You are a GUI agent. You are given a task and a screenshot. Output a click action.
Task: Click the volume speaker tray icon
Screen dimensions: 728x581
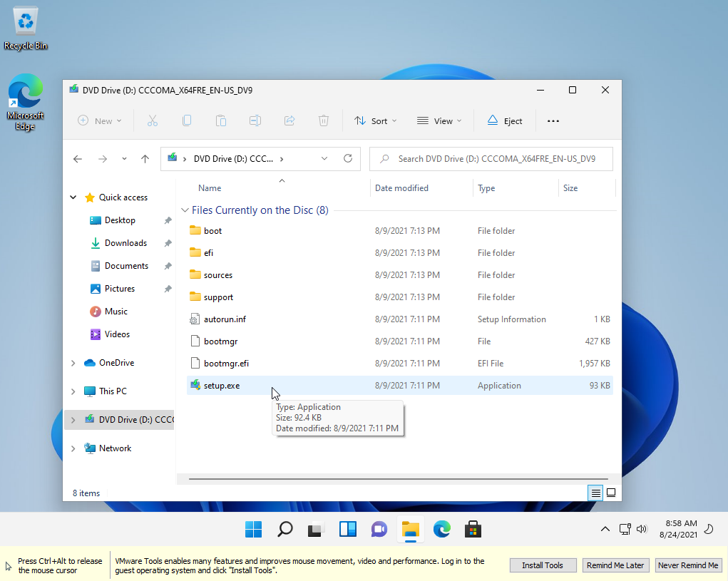coord(642,528)
